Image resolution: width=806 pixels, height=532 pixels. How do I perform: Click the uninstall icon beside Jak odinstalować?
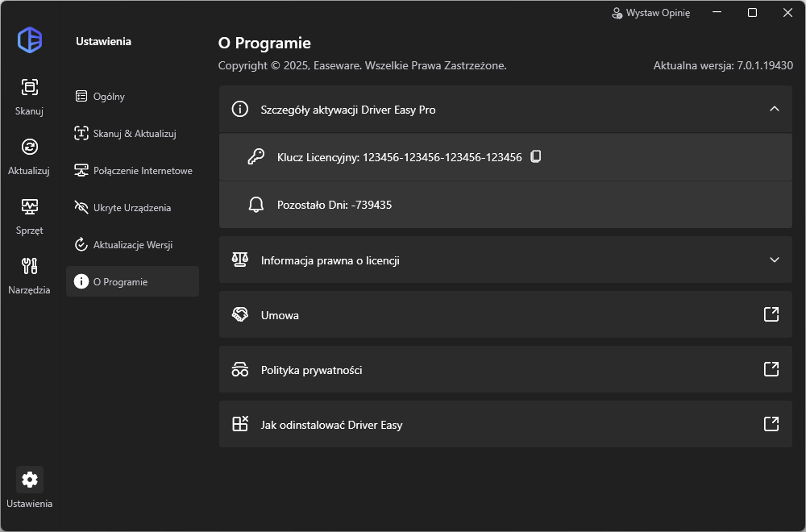[240, 424]
